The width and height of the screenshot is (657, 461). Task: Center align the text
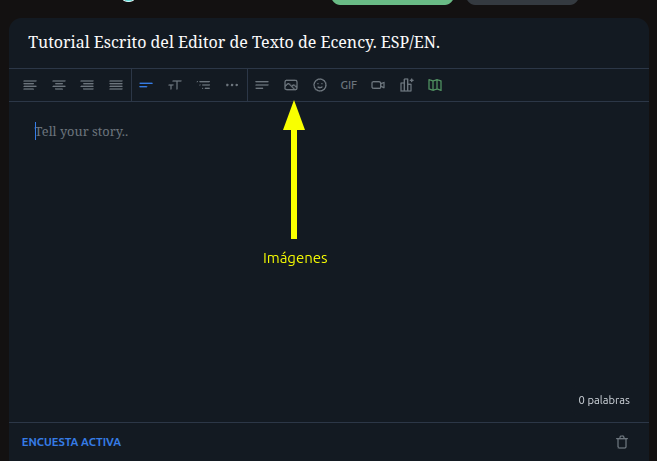[59, 85]
